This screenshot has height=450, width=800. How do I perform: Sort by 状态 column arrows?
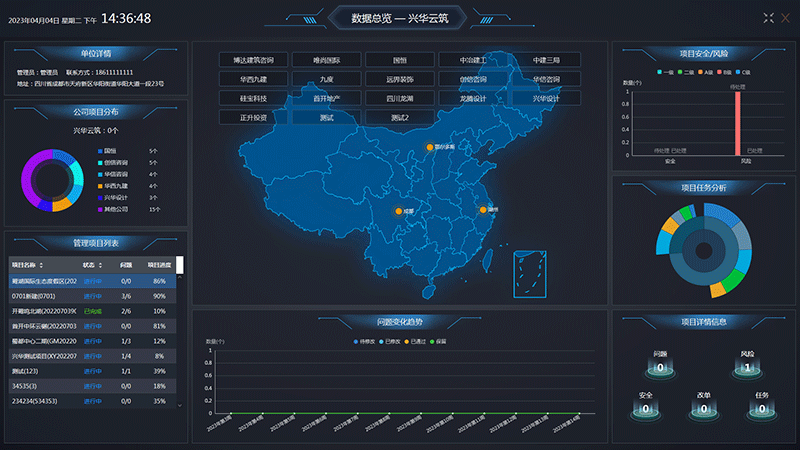coord(100,265)
